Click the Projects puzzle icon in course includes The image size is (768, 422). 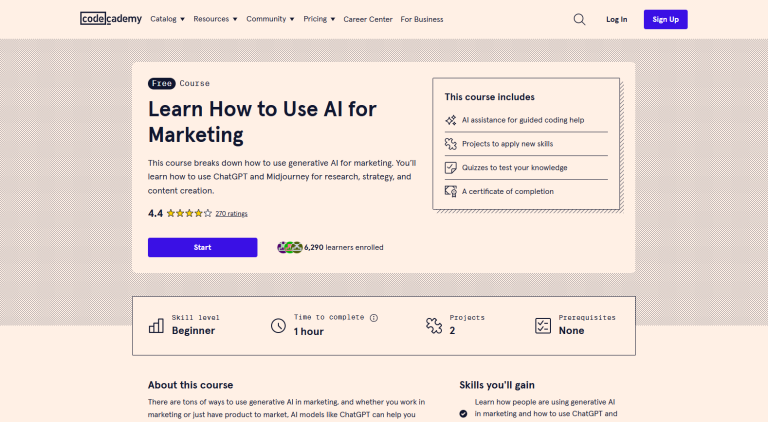coord(451,144)
